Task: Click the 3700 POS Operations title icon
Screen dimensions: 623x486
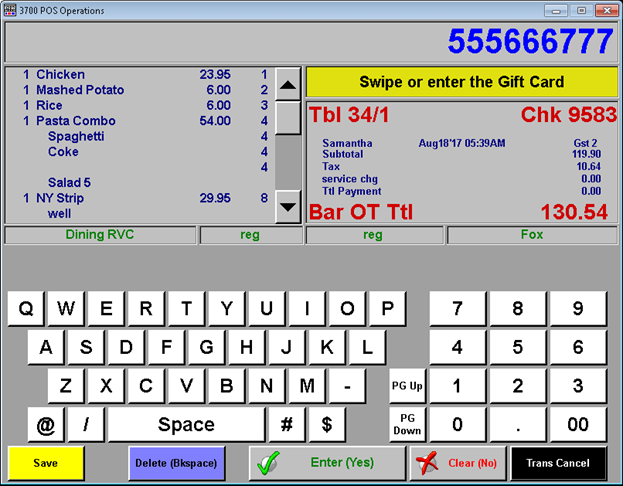Action: point(11,9)
